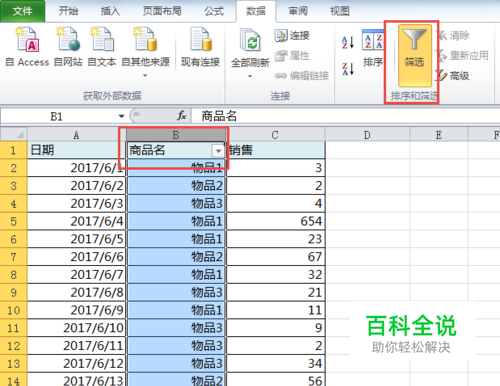Click sales cell with value 23
500x386 pixels.
275,239
